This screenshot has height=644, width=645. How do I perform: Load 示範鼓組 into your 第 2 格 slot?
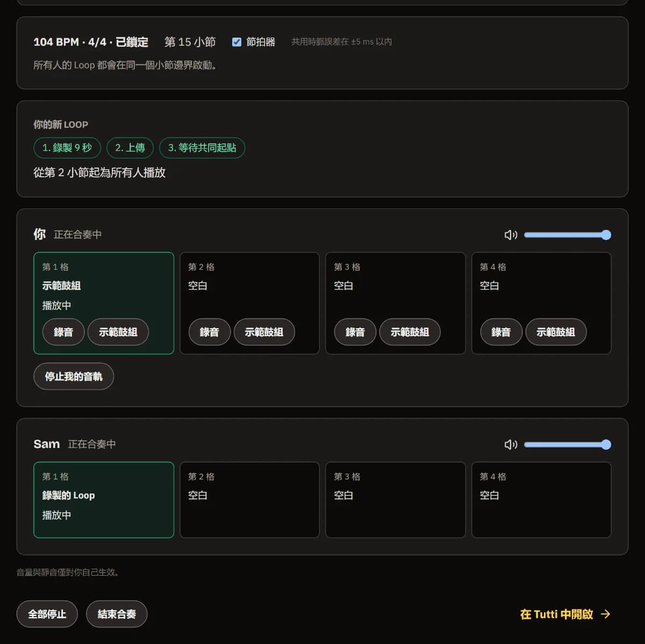[x=264, y=332]
